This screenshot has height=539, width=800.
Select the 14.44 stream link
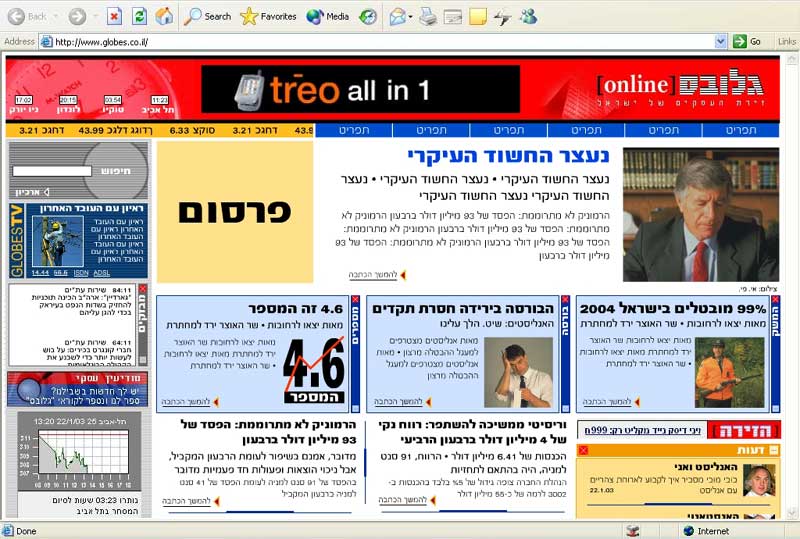tap(40, 273)
